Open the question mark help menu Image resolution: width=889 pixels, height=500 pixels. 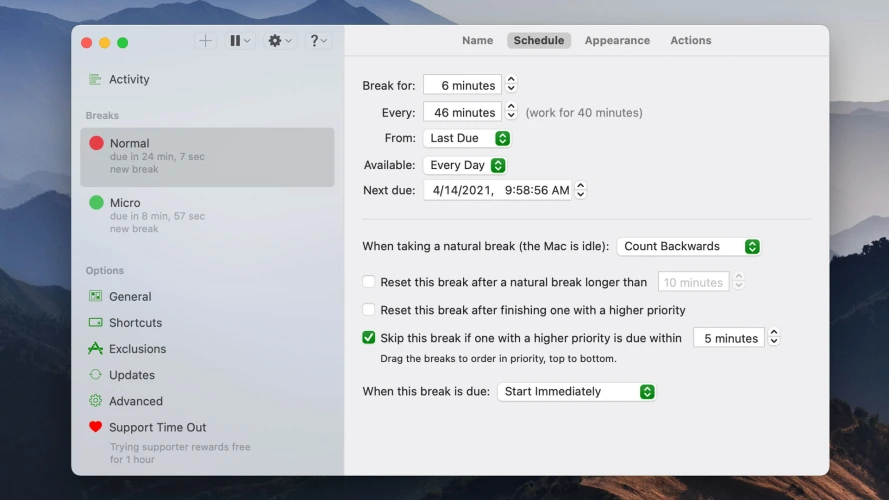pyautogui.click(x=318, y=41)
